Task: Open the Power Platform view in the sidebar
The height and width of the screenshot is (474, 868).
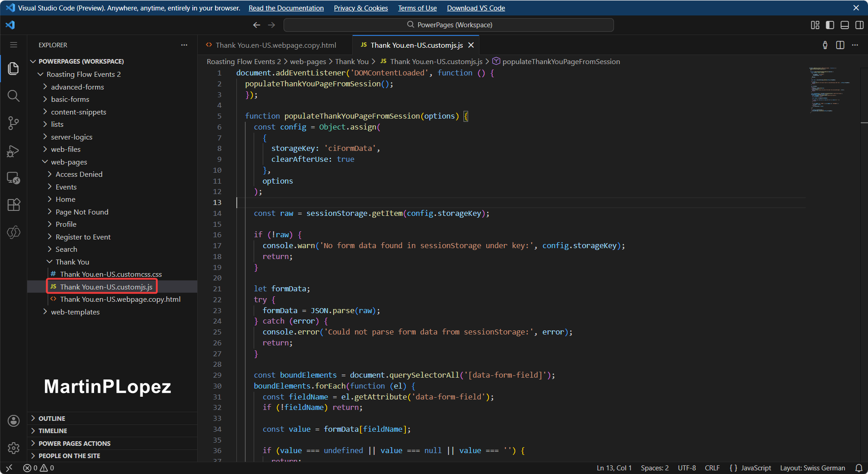Action: point(14,232)
